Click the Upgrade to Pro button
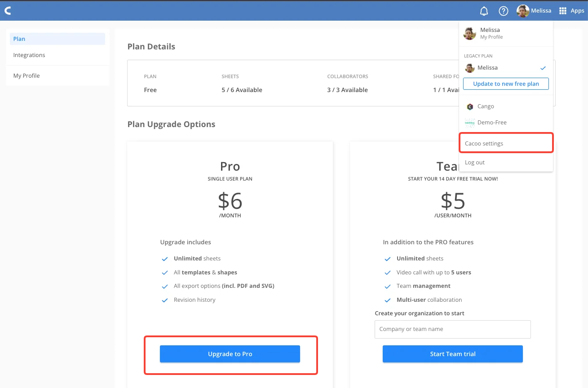The image size is (588, 388). 230,354
